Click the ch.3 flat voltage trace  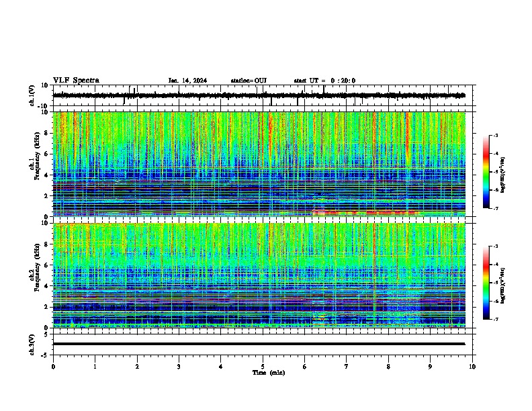[x=259, y=344]
